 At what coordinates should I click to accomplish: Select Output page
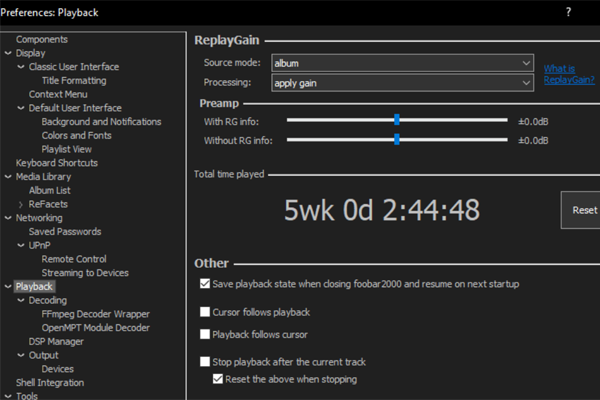(44, 355)
